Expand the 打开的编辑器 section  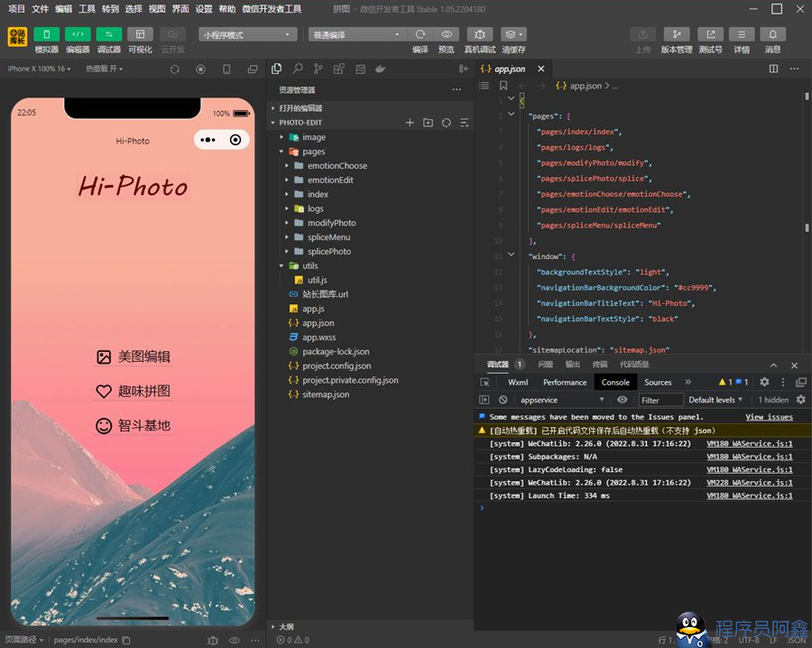click(x=370, y=107)
